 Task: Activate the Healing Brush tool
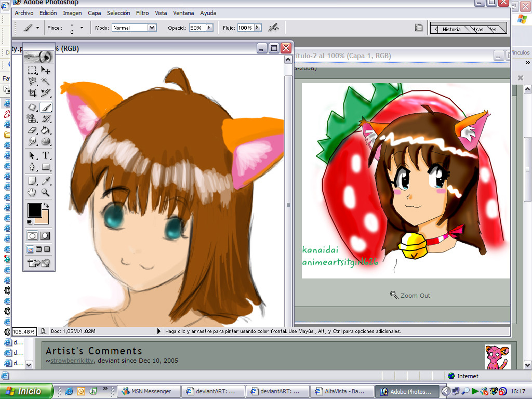(32, 108)
